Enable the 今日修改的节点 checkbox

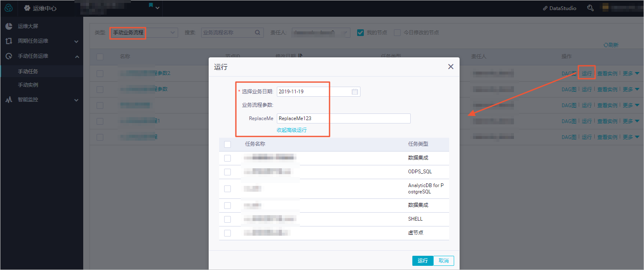tap(397, 33)
